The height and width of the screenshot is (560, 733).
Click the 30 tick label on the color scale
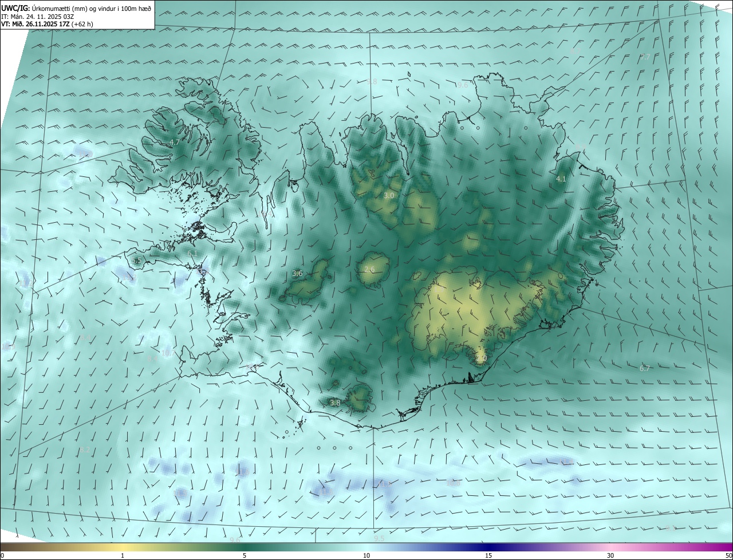[x=610, y=555]
